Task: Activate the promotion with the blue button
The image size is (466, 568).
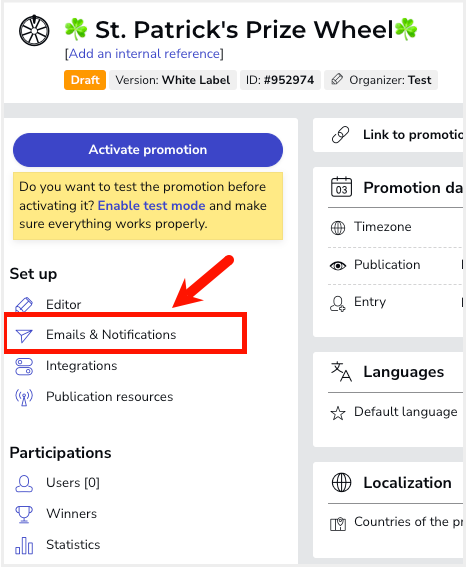Action: pyautogui.click(x=148, y=150)
